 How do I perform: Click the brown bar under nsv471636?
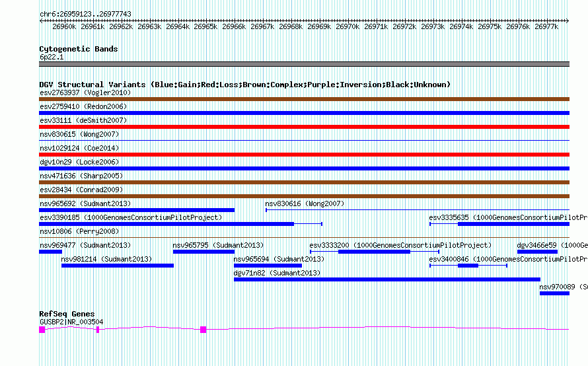tap(304, 182)
